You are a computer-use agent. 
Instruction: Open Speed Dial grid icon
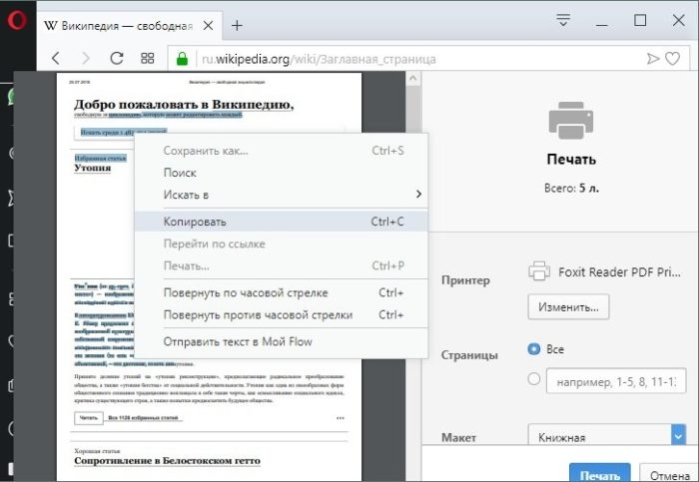pyautogui.click(x=148, y=58)
